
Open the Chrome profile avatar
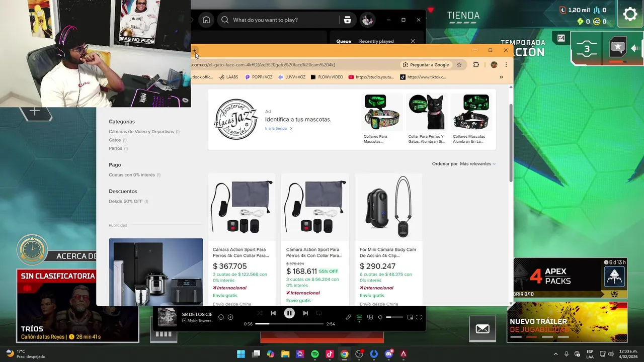(x=494, y=65)
